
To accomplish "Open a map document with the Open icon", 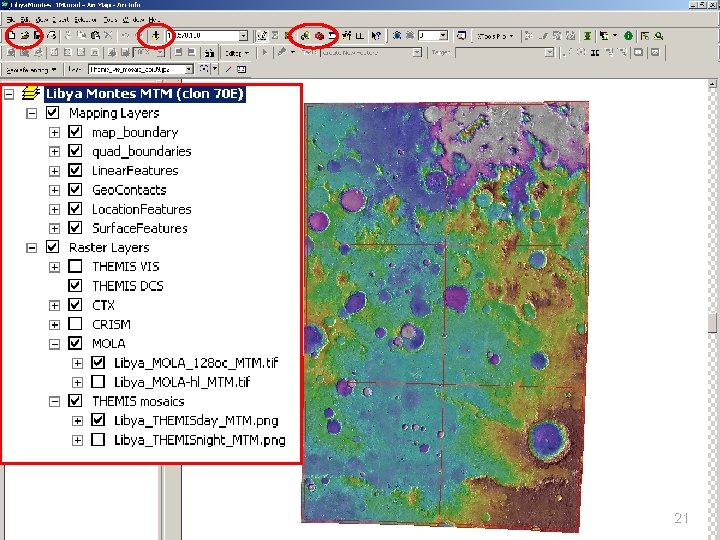I will [25, 35].
